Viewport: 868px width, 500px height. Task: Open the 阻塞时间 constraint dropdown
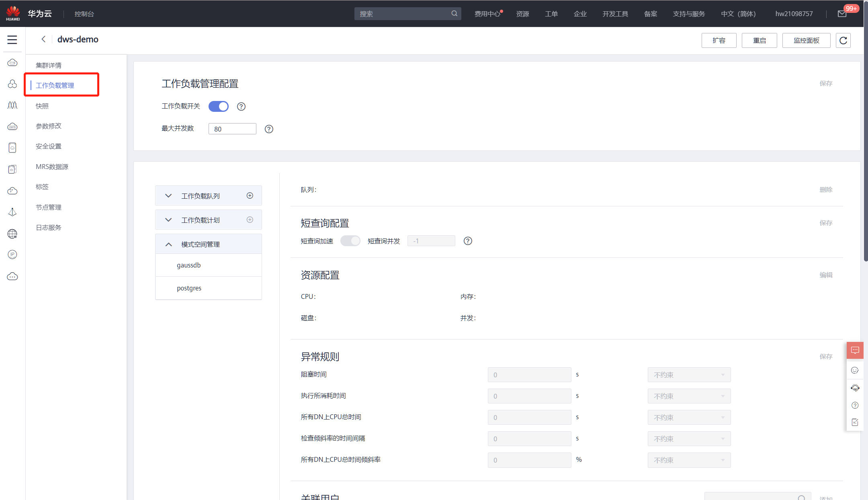coord(689,375)
